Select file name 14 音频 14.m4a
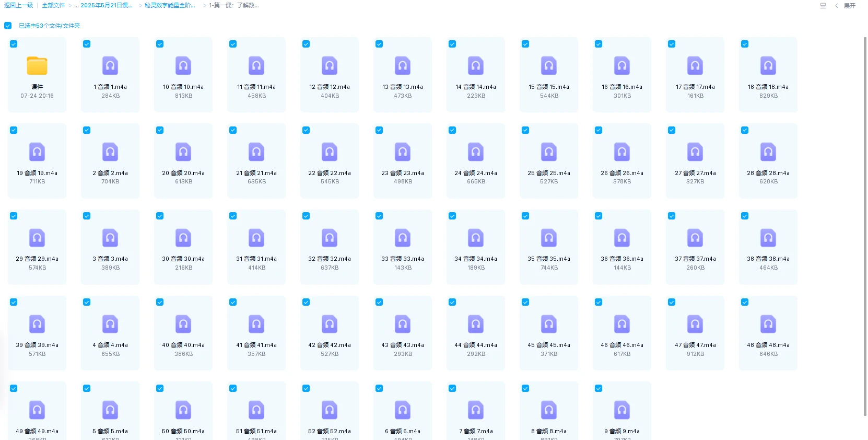 pos(476,87)
